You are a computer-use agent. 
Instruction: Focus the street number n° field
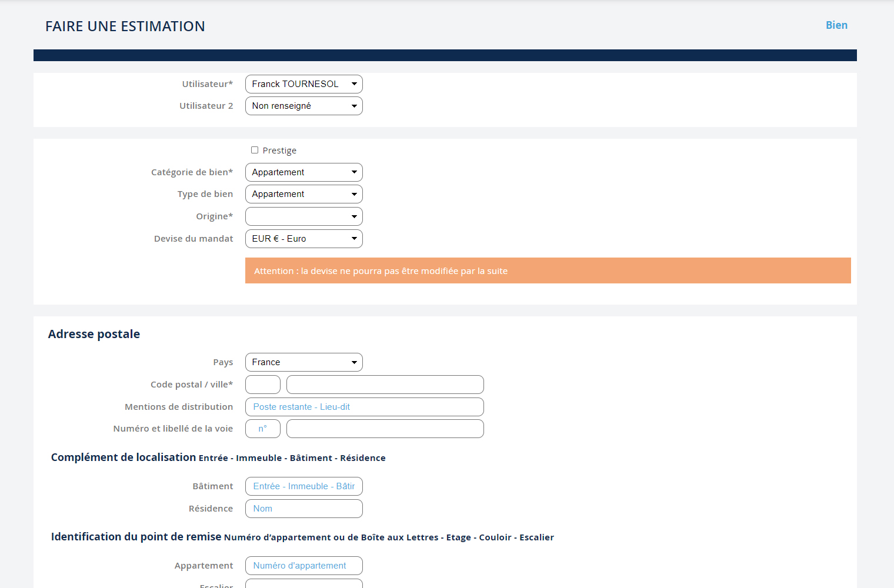pos(262,429)
